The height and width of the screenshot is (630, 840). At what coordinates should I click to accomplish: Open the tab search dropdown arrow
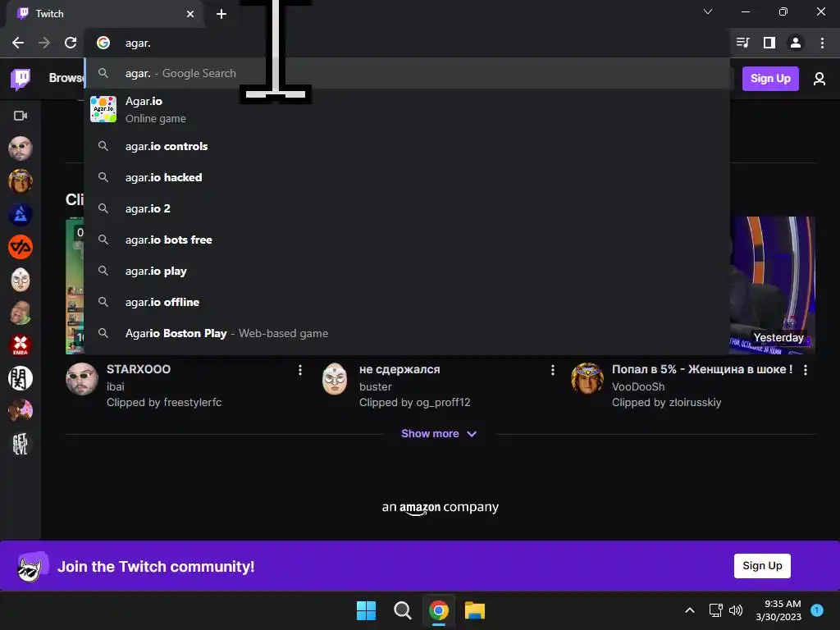[708, 11]
